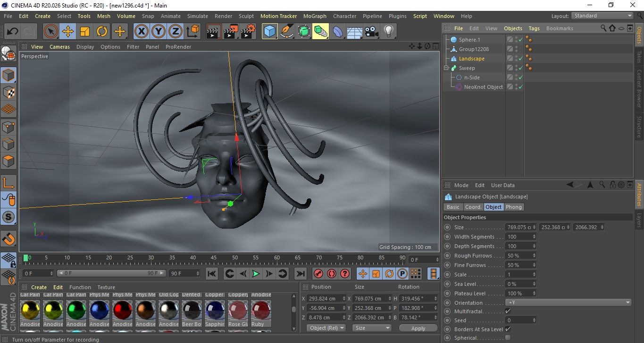Open the Layout dropdown showing Standard
Screen dimensions: 644x343
(x=602, y=16)
